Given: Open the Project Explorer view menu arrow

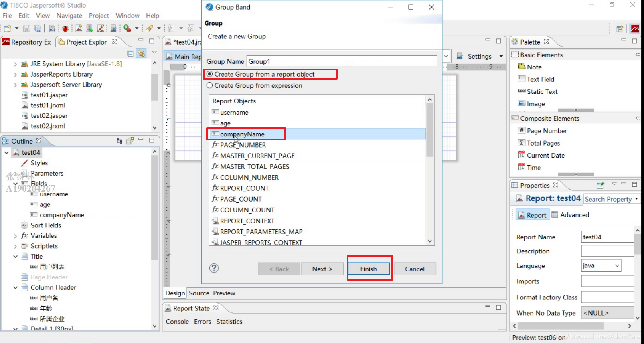Looking at the screenshot, I should (x=154, y=53).
